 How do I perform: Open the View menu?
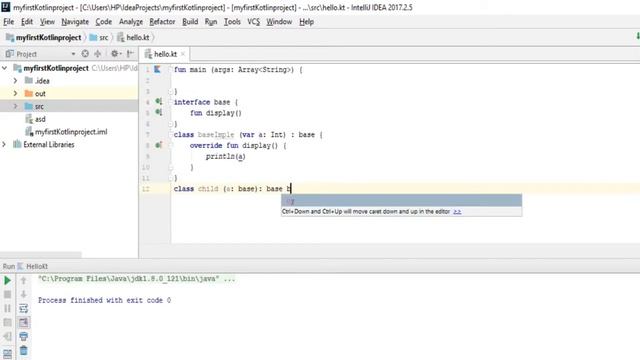(x=47, y=22)
